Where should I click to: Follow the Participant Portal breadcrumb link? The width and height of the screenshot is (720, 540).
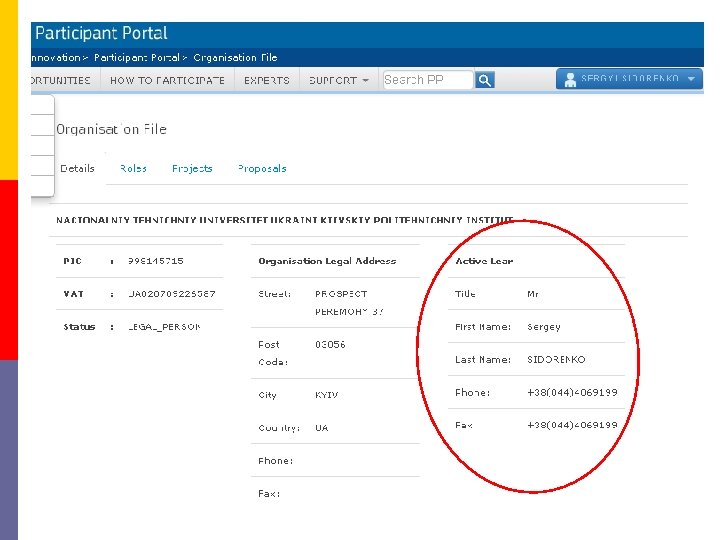(x=137, y=58)
